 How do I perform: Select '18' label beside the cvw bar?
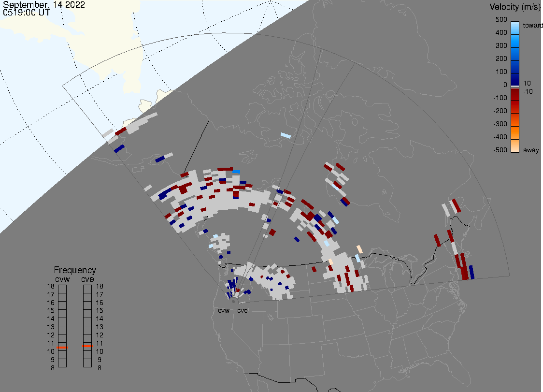(x=51, y=286)
